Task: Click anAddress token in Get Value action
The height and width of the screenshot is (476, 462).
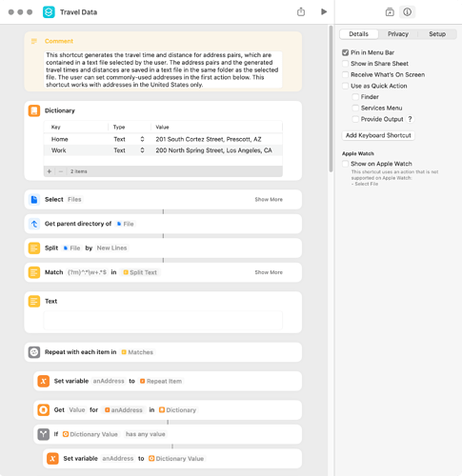Action: pos(124,410)
